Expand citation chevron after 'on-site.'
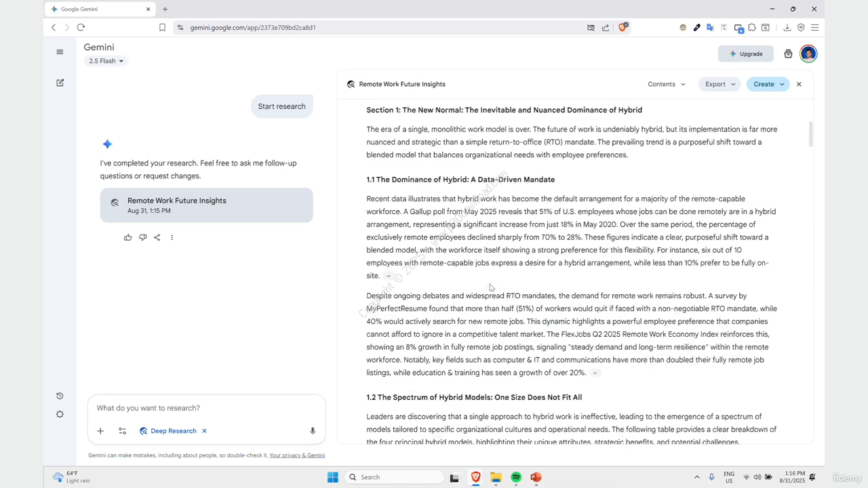The height and width of the screenshot is (488, 868). click(389, 276)
